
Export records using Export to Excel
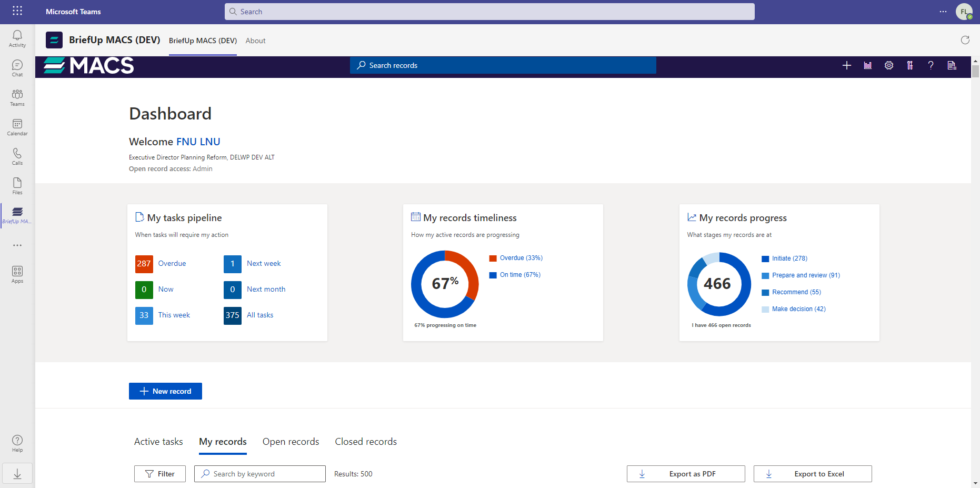tap(812, 474)
